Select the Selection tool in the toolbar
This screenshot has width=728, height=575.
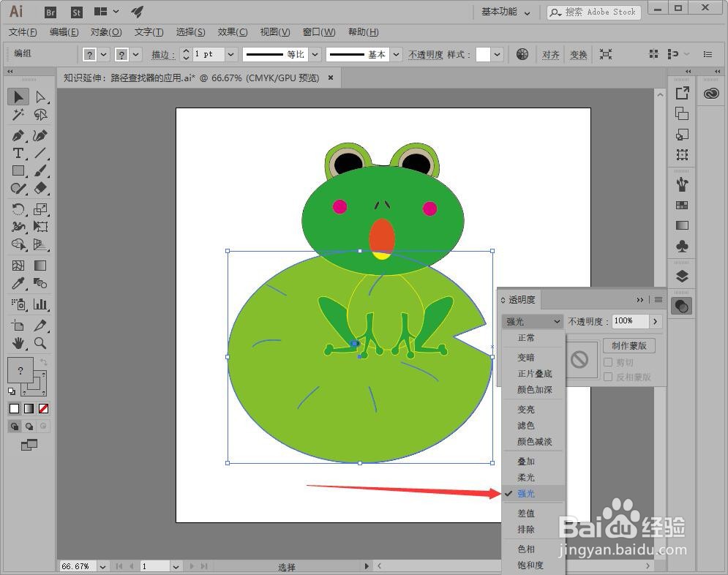point(18,96)
